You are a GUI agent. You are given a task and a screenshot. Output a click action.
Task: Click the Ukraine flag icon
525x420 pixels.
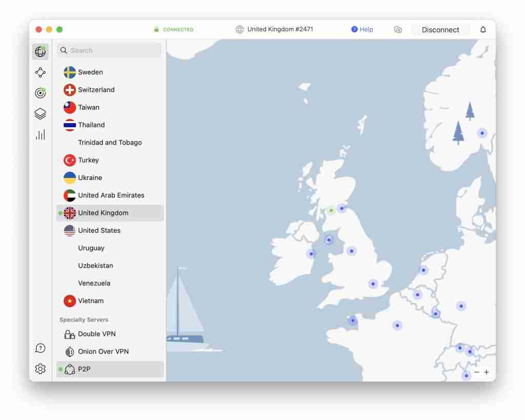tap(70, 177)
